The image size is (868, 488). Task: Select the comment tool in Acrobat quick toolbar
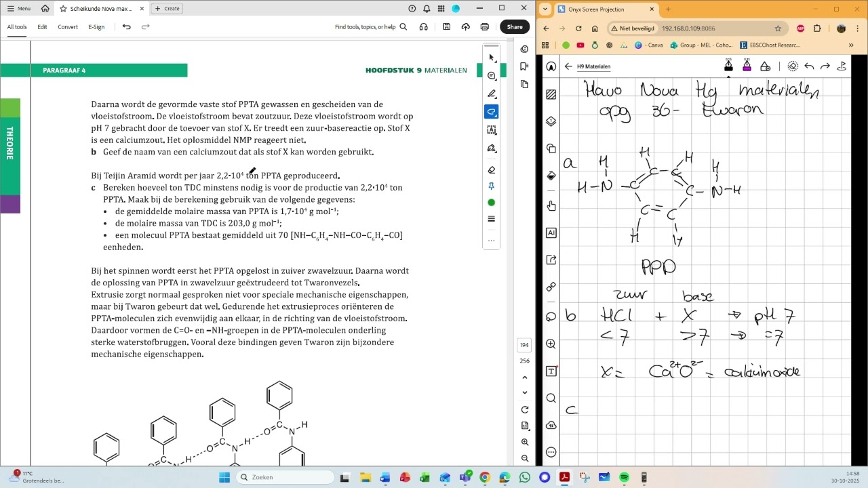[492, 76]
